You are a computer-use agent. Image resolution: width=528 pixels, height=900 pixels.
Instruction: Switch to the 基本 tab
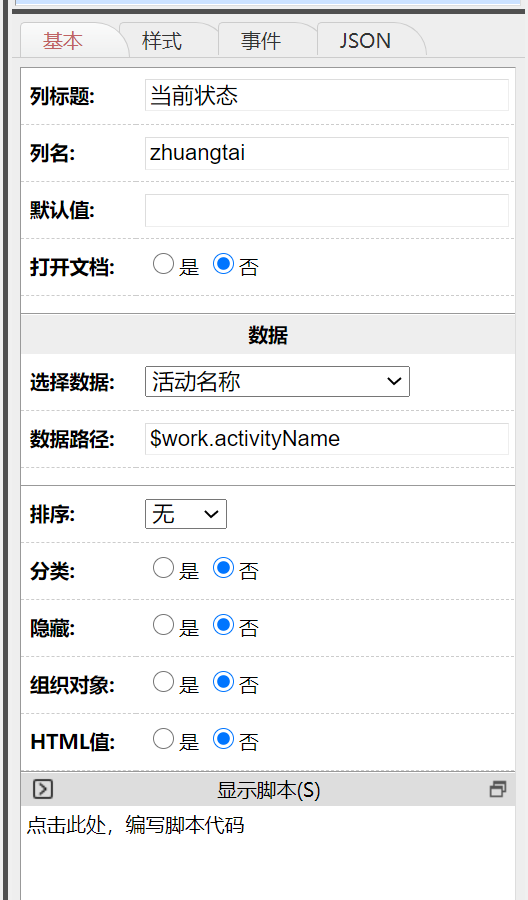click(x=63, y=41)
